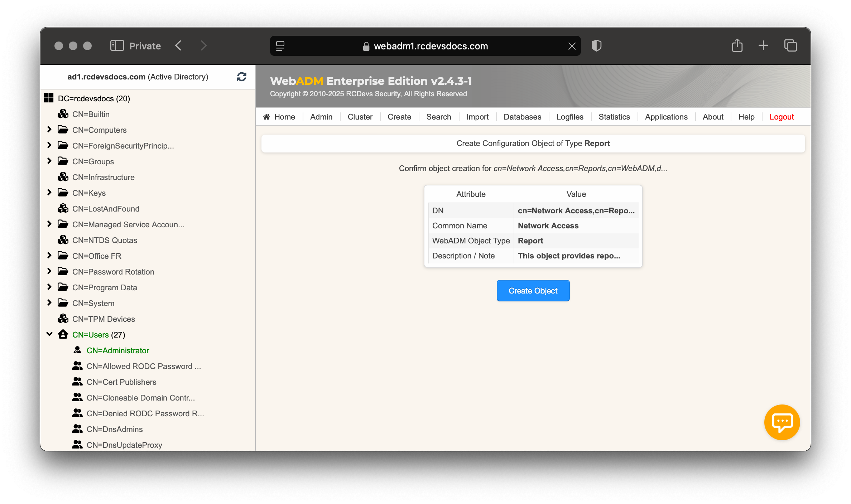Open the Safari share icon
Viewport: 851px width, 504px height.
coord(737,45)
